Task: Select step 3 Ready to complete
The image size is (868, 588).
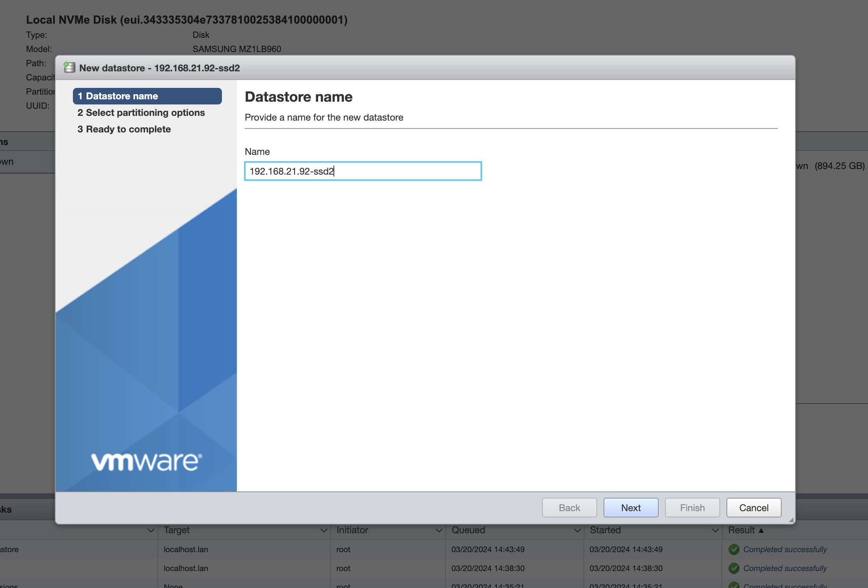Action: (x=124, y=129)
